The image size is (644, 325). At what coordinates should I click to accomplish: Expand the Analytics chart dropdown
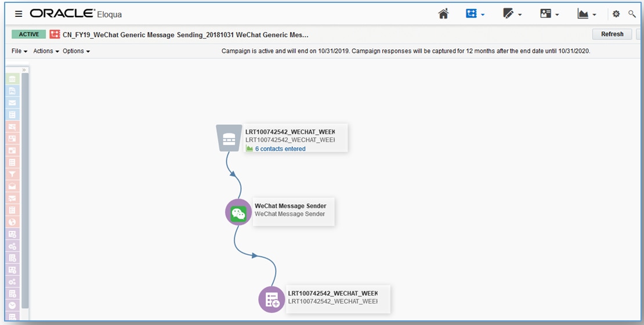[587, 14]
